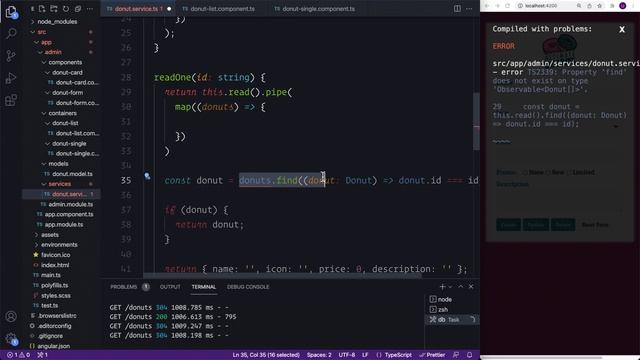Open the notifications bell in status bar
The image size is (640, 360).
point(470,355)
